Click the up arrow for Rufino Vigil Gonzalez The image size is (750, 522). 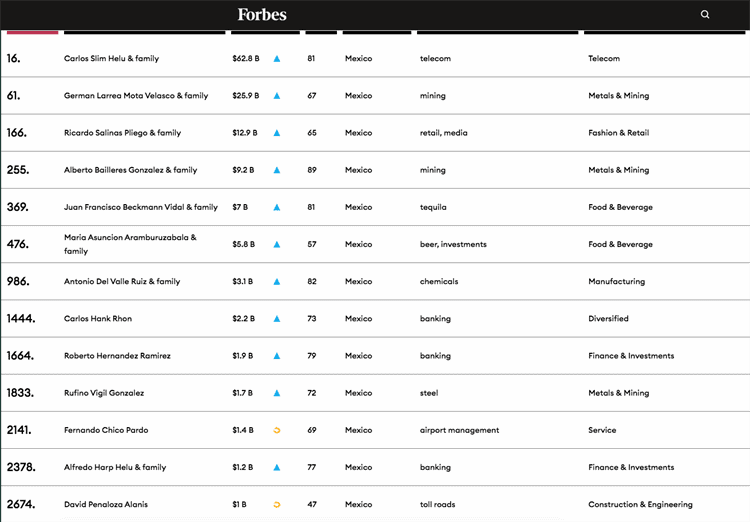[x=277, y=393]
